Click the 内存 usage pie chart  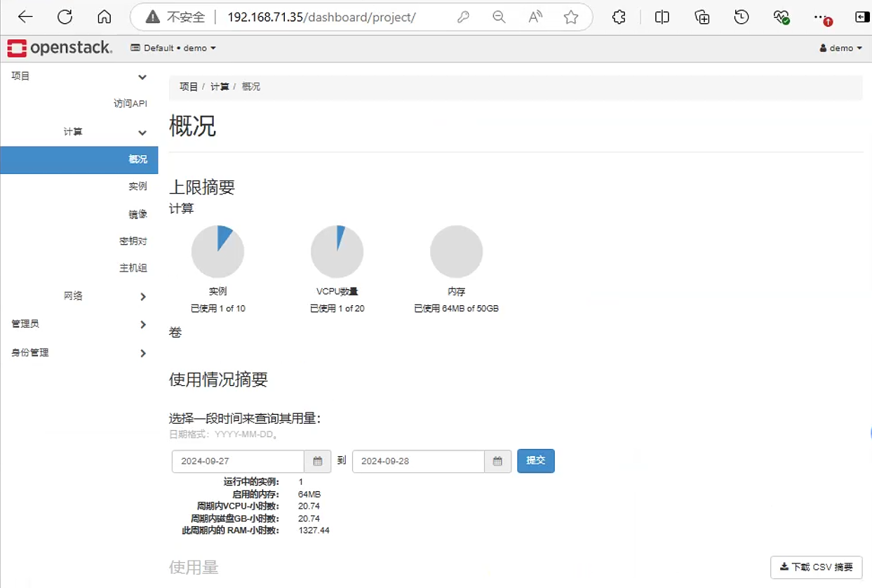click(x=457, y=251)
